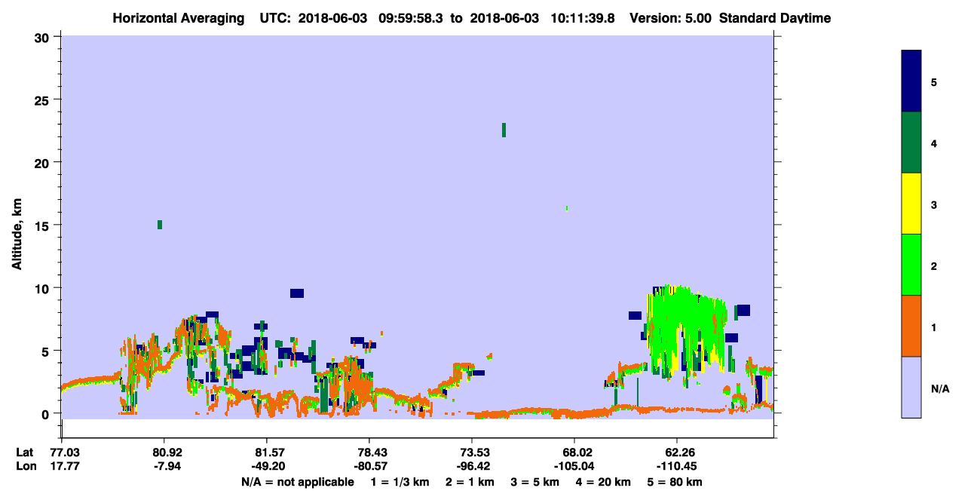Click longitude value '-110.45'
The height and width of the screenshot is (503, 980).
click(677, 466)
